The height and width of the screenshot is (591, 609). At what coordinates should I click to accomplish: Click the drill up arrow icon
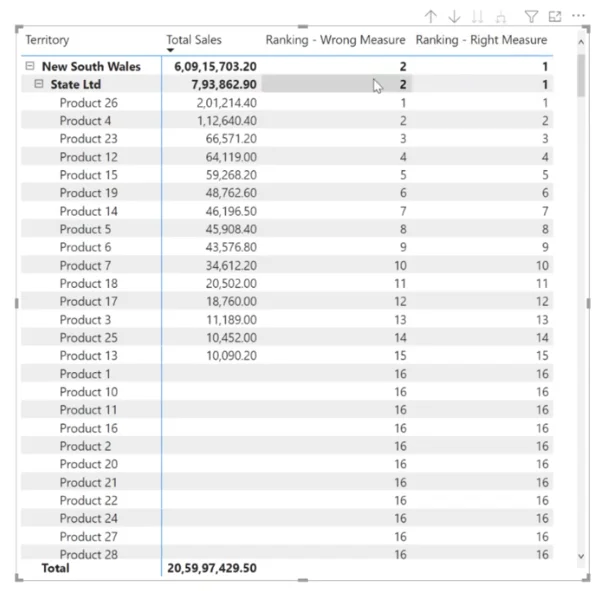coord(430,17)
